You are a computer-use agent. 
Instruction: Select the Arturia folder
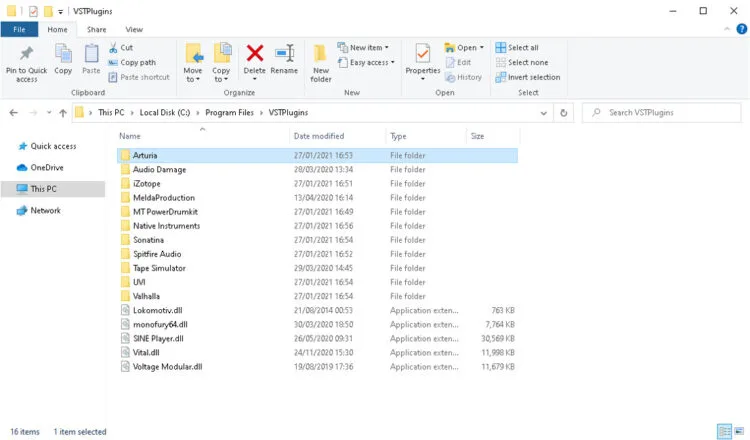318,155
